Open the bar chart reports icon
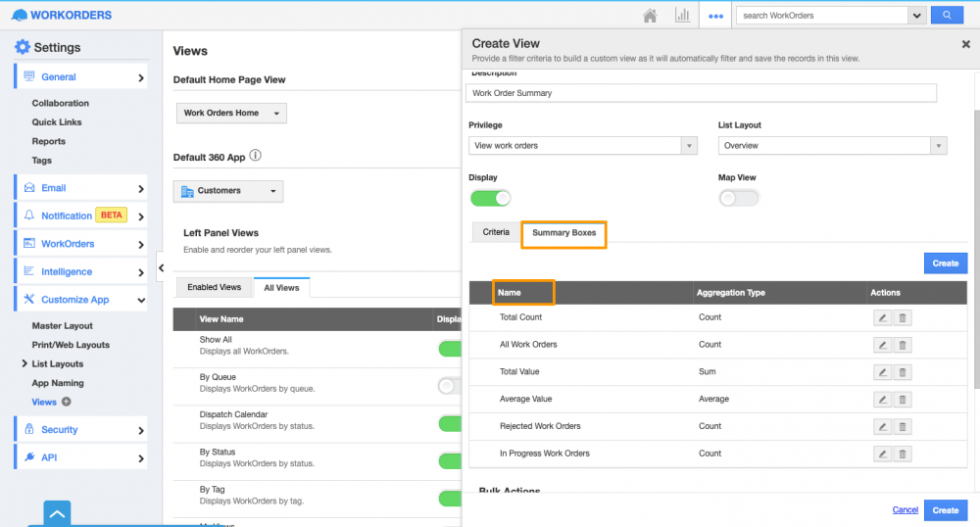 (682, 16)
